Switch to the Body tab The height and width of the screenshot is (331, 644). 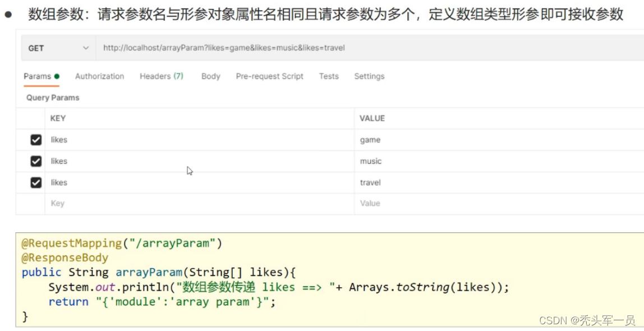[211, 76]
